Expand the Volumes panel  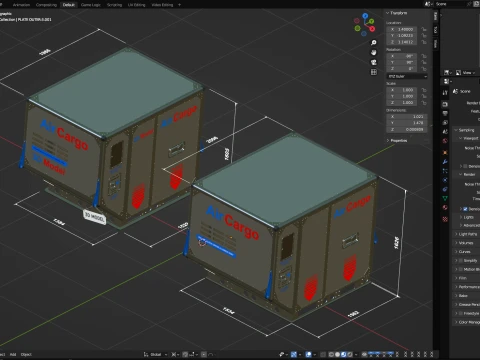click(x=464, y=243)
